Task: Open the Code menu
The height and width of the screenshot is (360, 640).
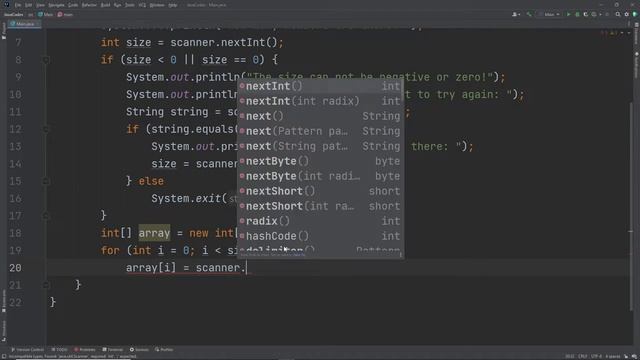Action: [73, 5]
